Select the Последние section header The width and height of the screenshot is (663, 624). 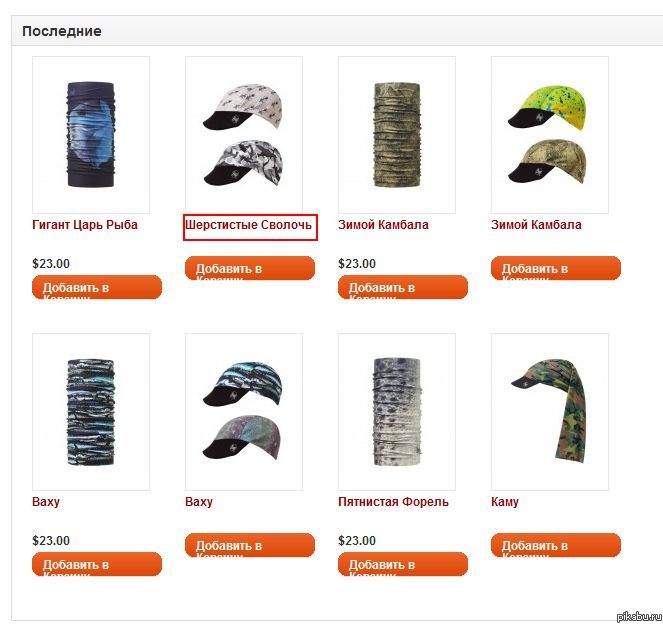pos(62,31)
